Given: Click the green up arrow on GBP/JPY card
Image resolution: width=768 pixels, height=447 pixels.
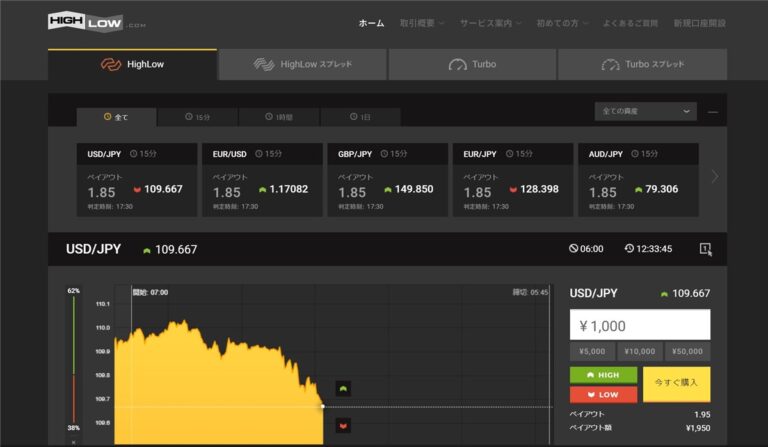Looking at the screenshot, I should (x=388, y=189).
